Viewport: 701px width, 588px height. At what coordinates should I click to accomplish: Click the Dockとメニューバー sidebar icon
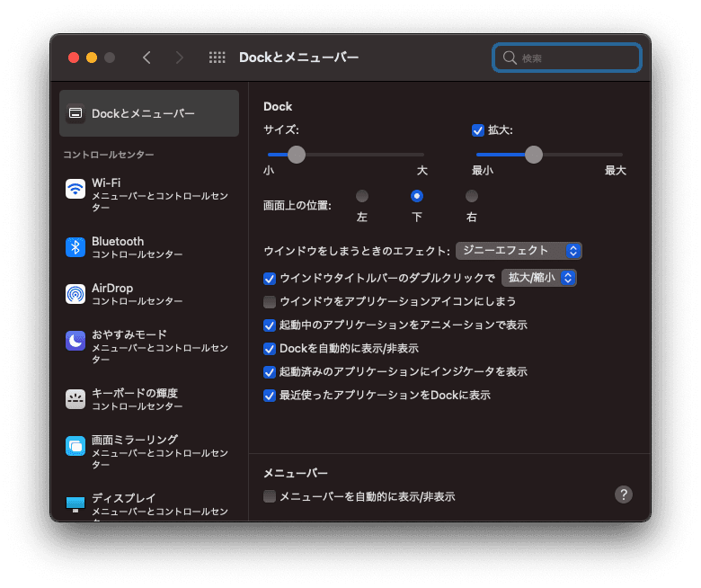[x=75, y=113]
